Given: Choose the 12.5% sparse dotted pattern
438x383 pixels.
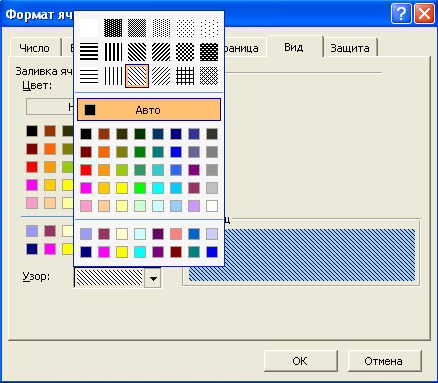Looking at the screenshot, I should click(185, 28).
